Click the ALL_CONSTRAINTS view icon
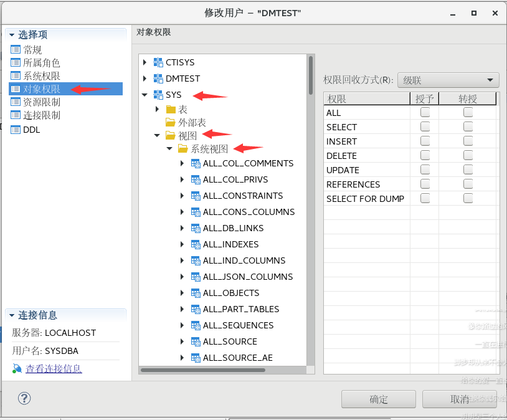The height and width of the screenshot is (420, 507). [x=196, y=196]
